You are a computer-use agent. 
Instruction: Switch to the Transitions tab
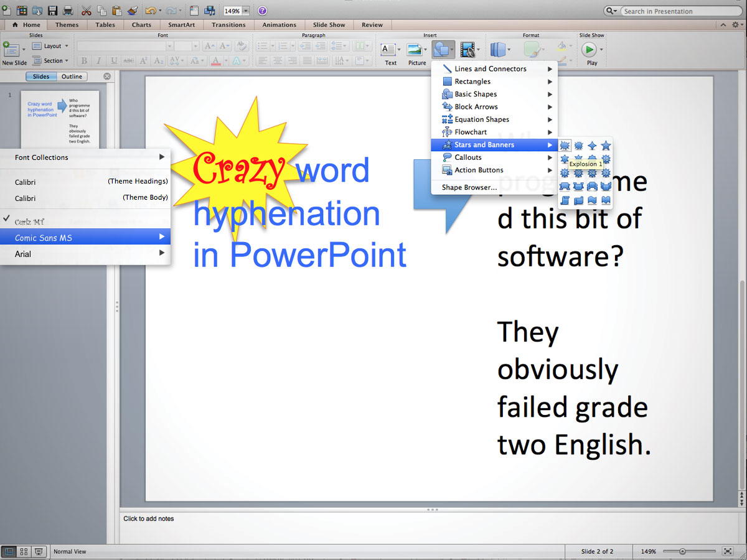coord(228,25)
